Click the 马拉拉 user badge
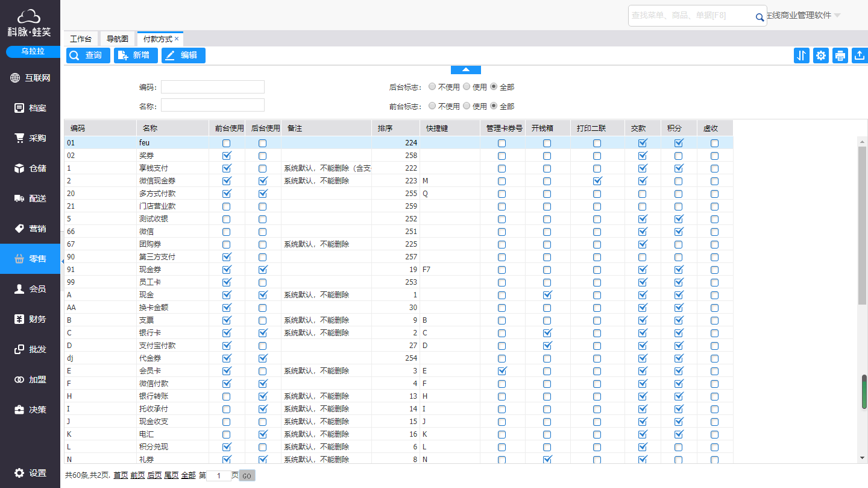Image resolution: width=868 pixels, height=488 pixels. [33, 52]
